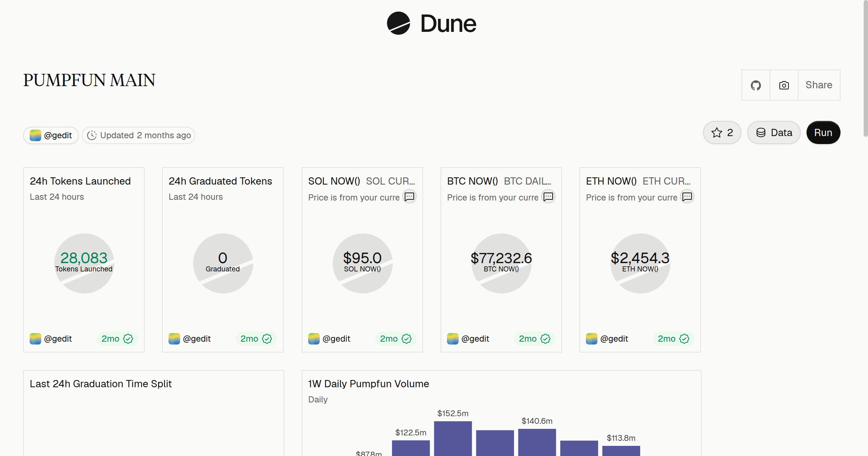Open SOL NOW() card comment icon
868x456 pixels.
pyautogui.click(x=409, y=197)
